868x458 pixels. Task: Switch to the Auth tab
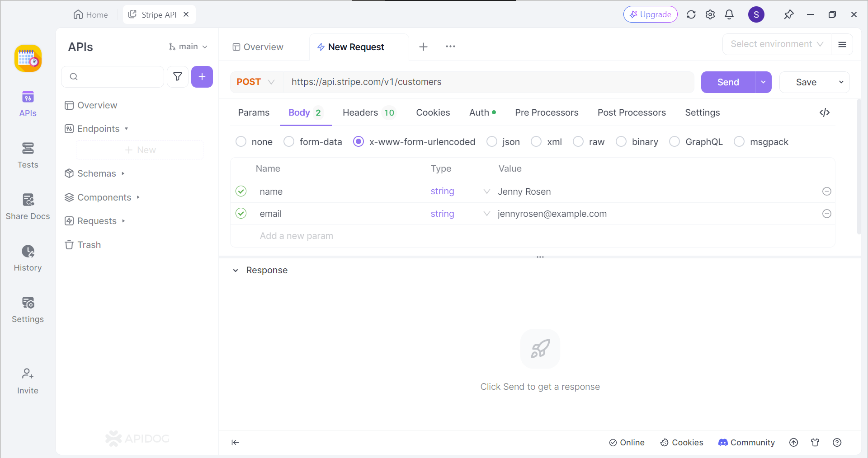click(x=482, y=112)
